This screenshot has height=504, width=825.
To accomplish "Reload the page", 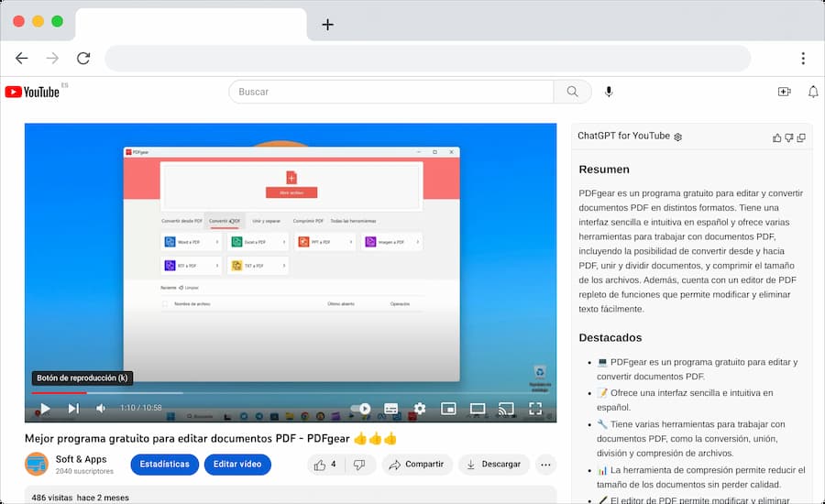I will tap(83, 58).
